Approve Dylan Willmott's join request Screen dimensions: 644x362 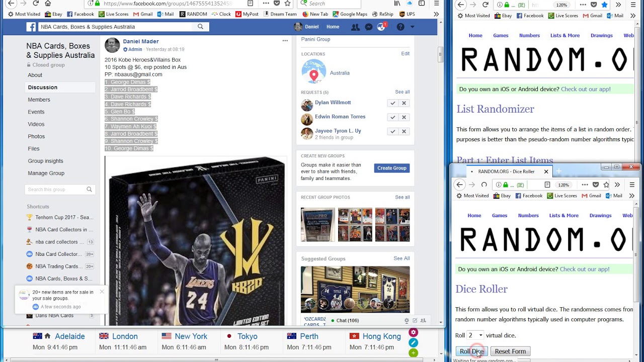392,103
